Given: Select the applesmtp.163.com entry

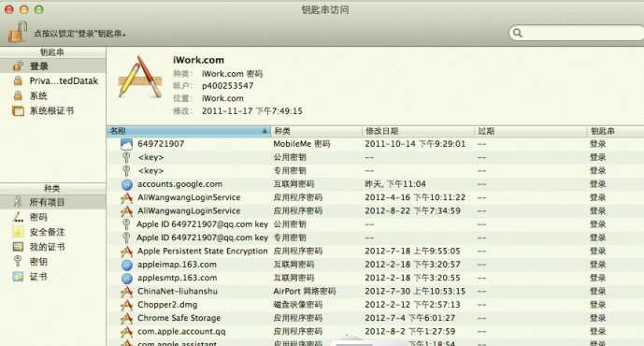Looking at the screenshot, I should [376, 278].
